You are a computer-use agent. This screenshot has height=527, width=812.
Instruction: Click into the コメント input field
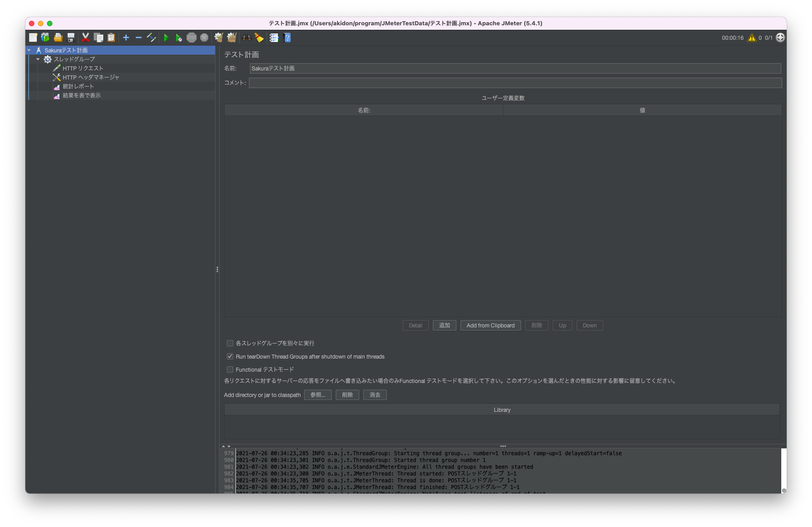click(515, 83)
